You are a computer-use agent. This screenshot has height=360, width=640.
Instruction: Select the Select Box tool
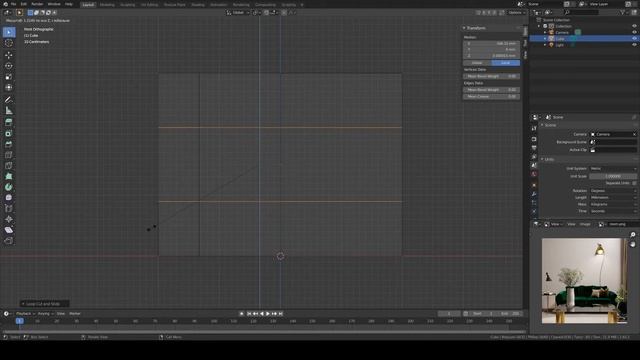[x=9, y=32]
